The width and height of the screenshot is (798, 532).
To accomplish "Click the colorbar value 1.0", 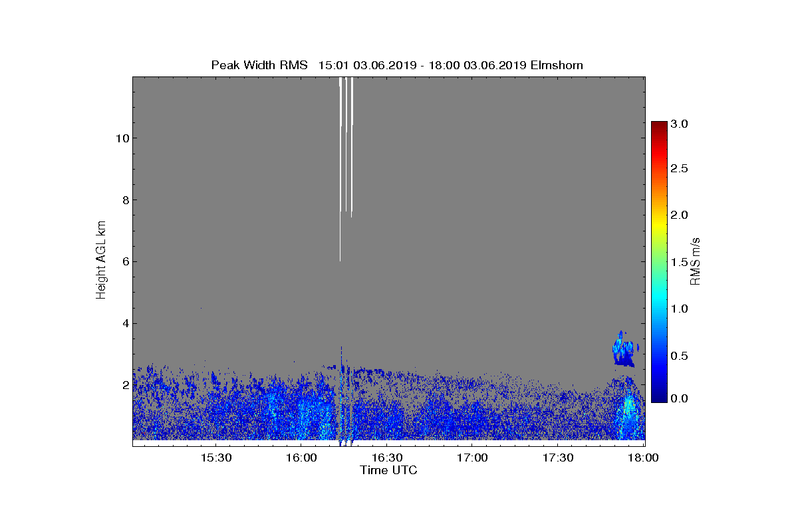I will 679,309.
